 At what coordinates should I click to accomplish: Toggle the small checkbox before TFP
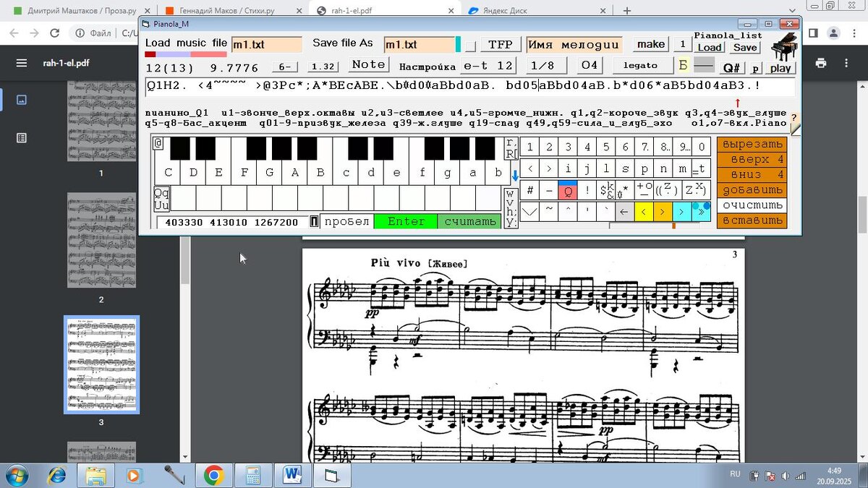pos(470,46)
